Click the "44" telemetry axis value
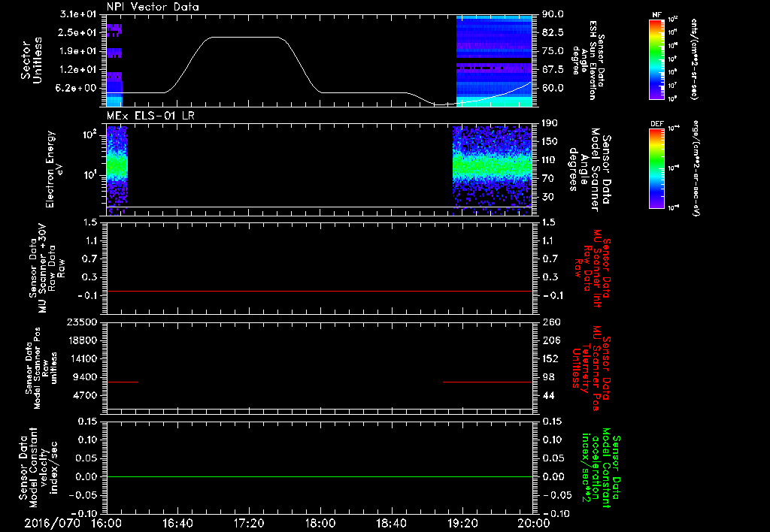770x532 pixels. click(548, 395)
